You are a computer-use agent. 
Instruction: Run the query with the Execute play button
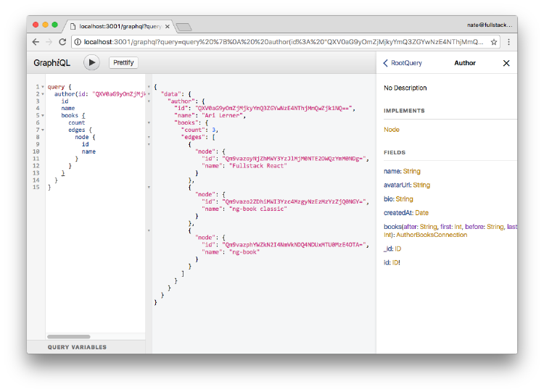(91, 63)
